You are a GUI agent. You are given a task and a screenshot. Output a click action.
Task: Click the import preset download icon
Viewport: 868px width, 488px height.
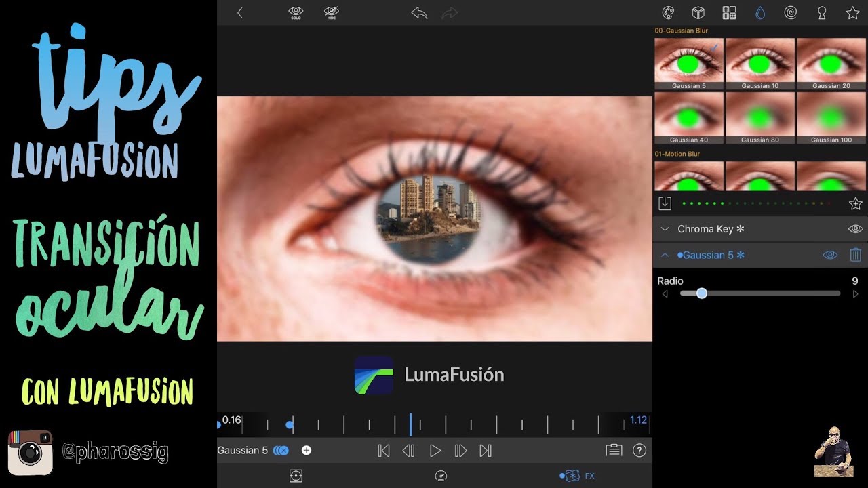pyautogui.click(x=665, y=203)
